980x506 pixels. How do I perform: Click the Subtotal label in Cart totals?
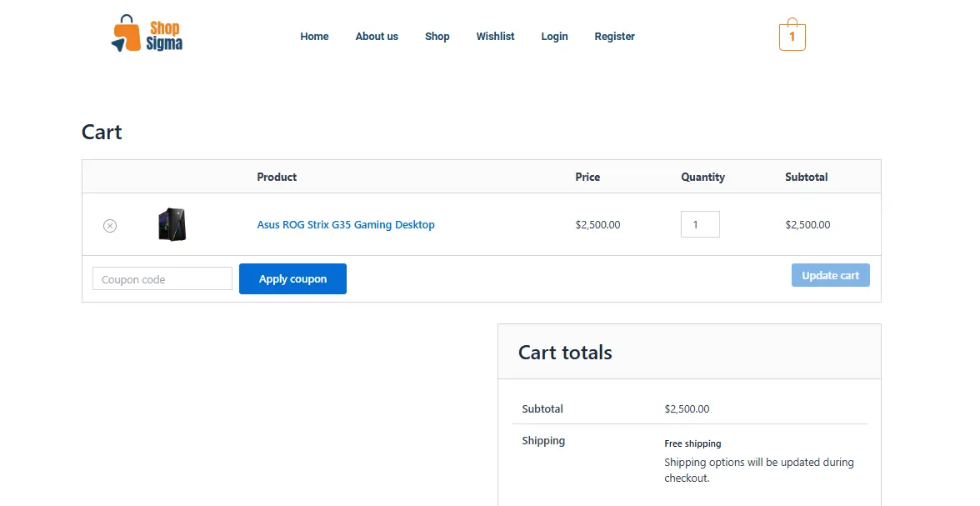point(542,409)
